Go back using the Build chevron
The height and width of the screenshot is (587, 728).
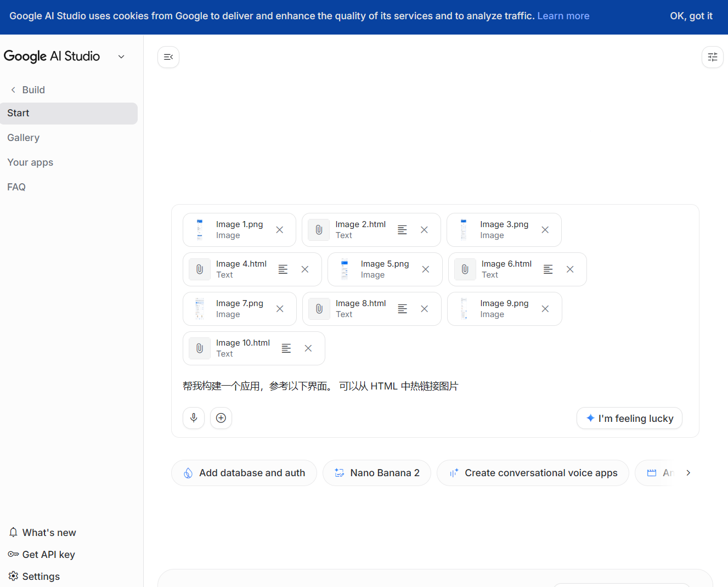(x=14, y=90)
